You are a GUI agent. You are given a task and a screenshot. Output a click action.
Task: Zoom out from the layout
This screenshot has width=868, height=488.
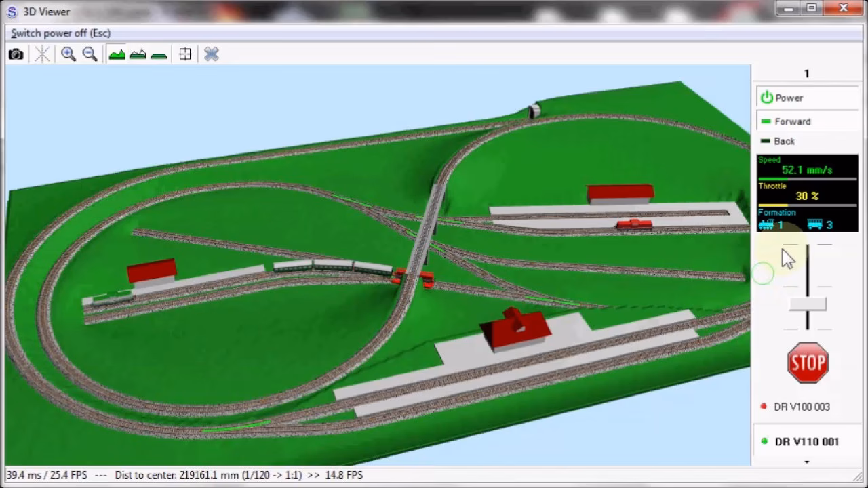click(x=90, y=54)
